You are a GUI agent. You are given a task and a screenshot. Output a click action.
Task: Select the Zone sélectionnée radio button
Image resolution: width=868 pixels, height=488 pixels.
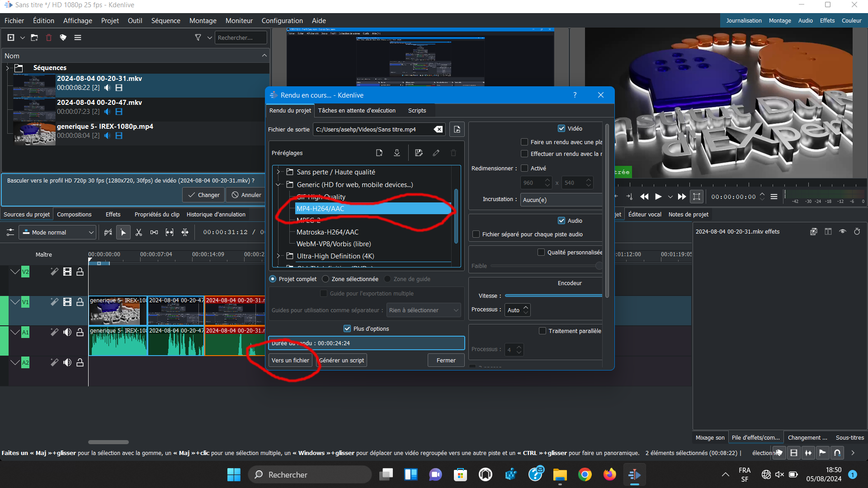[x=325, y=279]
